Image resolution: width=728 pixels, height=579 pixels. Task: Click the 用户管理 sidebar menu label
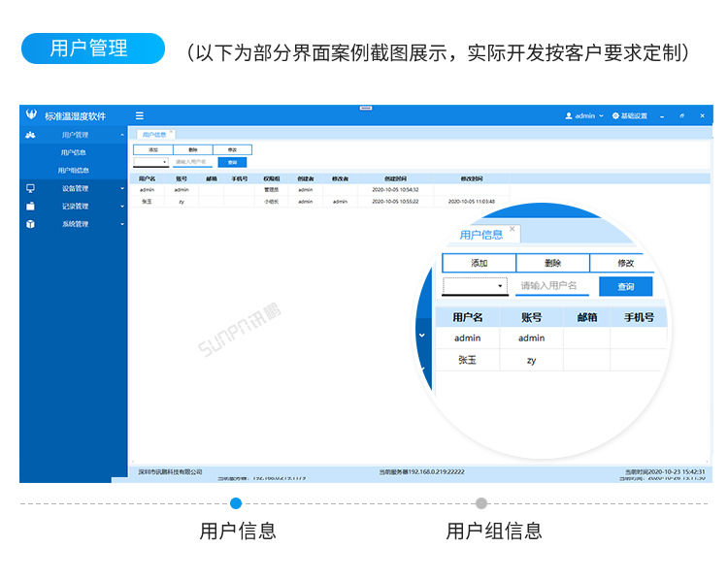click(75, 135)
